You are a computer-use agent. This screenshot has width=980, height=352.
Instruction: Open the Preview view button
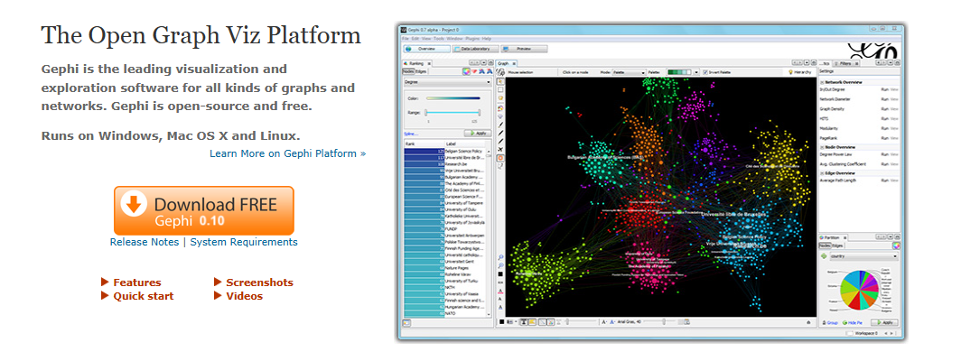click(x=524, y=48)
